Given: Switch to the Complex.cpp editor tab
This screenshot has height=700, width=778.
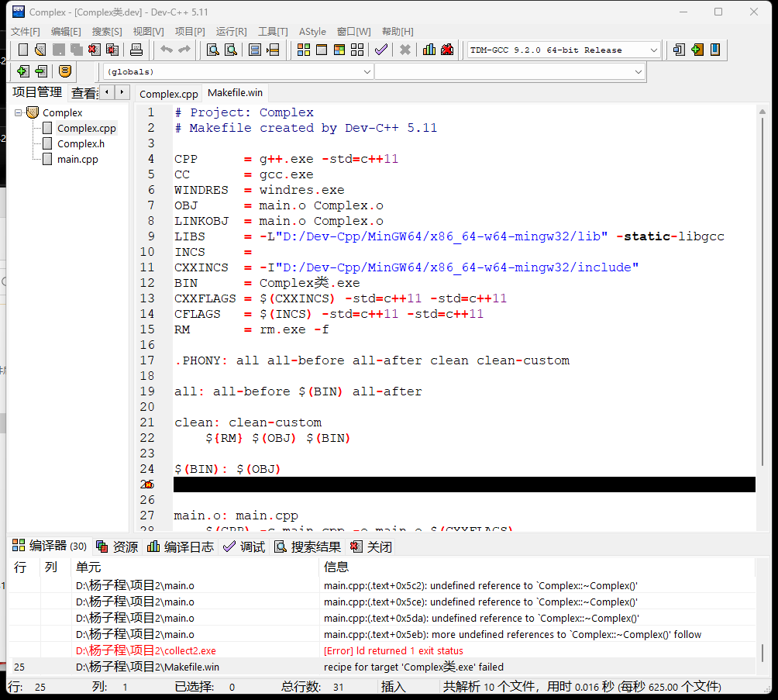Looking at the screenshot, I should tap(169, 94).
